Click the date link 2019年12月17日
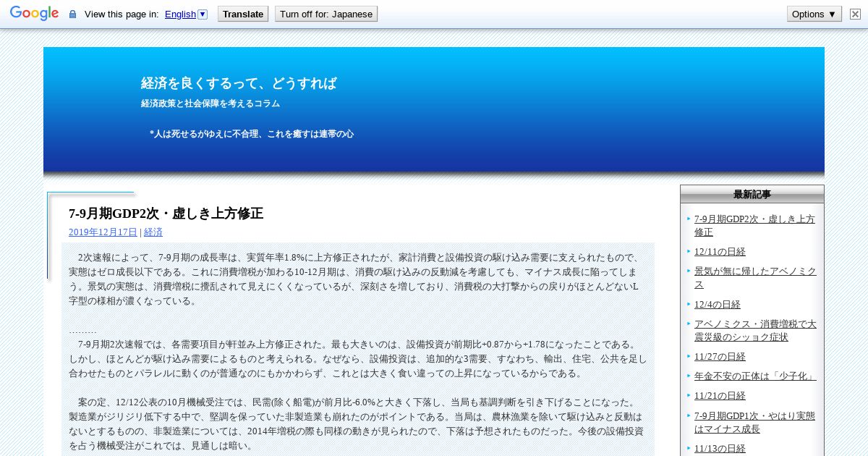868x456 pixels. coord(103,232)
